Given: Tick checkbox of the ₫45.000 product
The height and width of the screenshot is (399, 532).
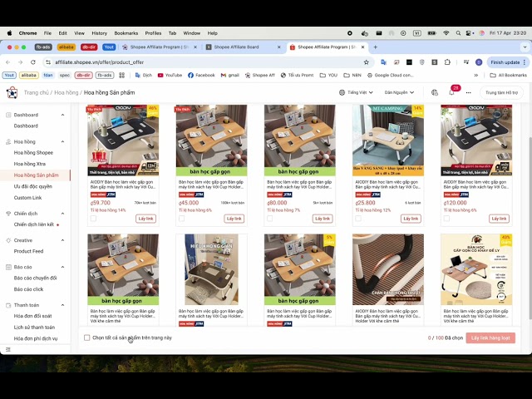Looking at the screenshot, I should point(181,219).
